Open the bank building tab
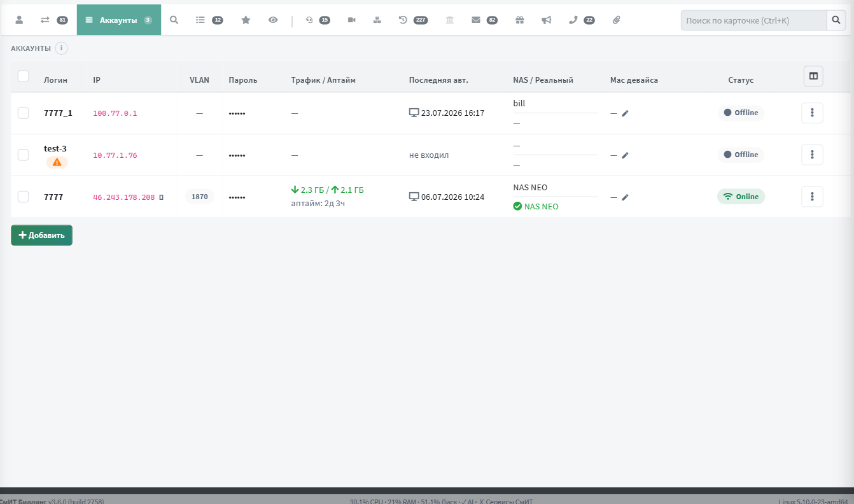The height and width of the screenshot is (504, 854). point(450,20)
